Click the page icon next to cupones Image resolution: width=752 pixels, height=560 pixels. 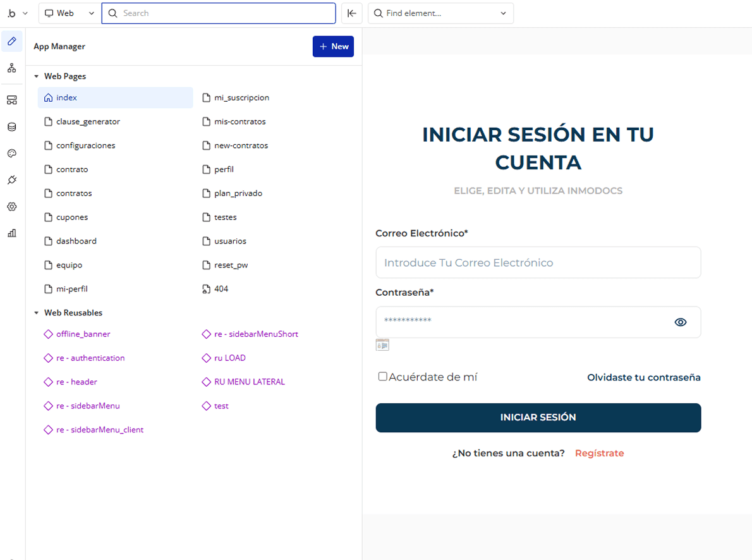point(48,217)
